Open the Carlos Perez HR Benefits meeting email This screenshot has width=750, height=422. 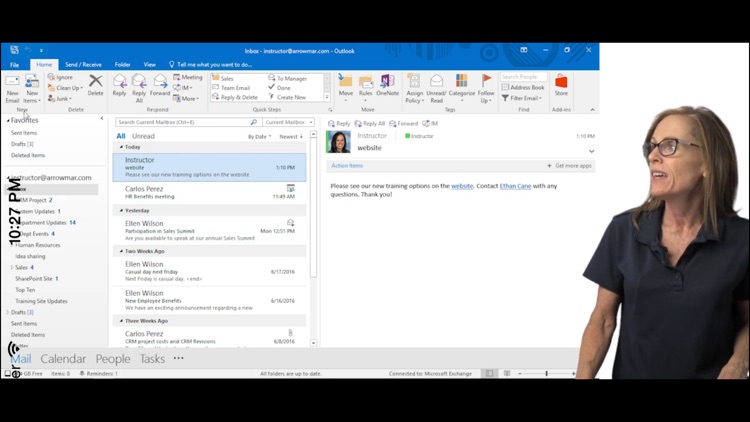pos(210,192)
